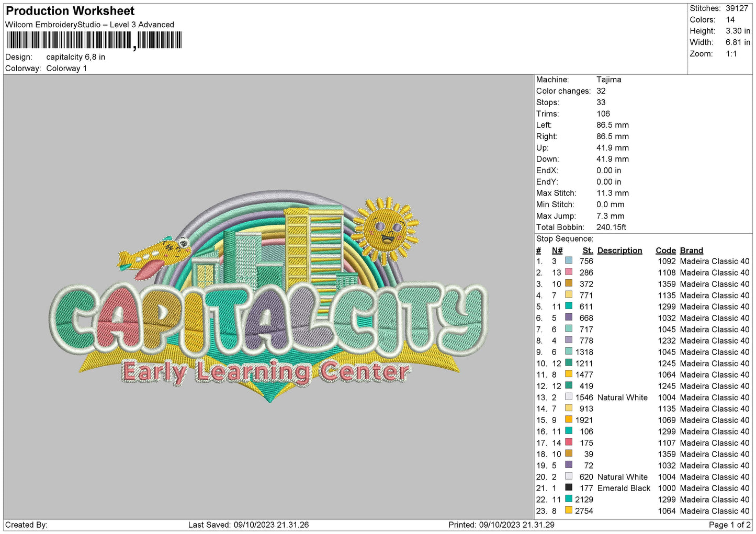Screen dimensions: 756x534
Task: Click the pale yellow swatch in stop row 4
Action: (569, 294)
